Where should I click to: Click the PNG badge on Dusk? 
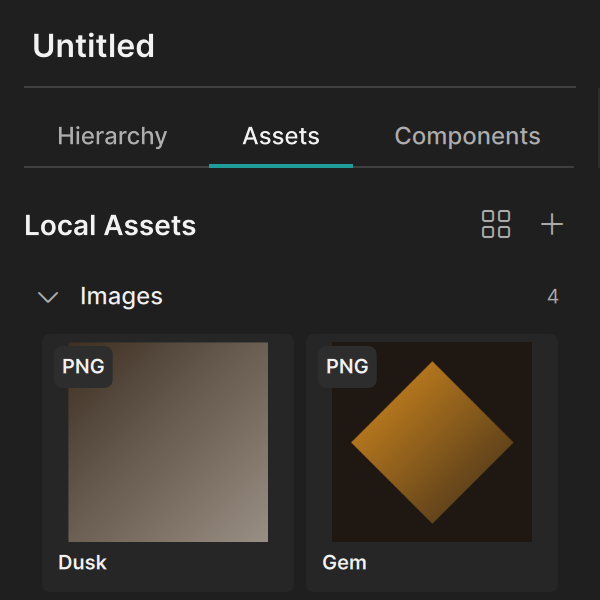pyautogui.click(x=83, y=367)
